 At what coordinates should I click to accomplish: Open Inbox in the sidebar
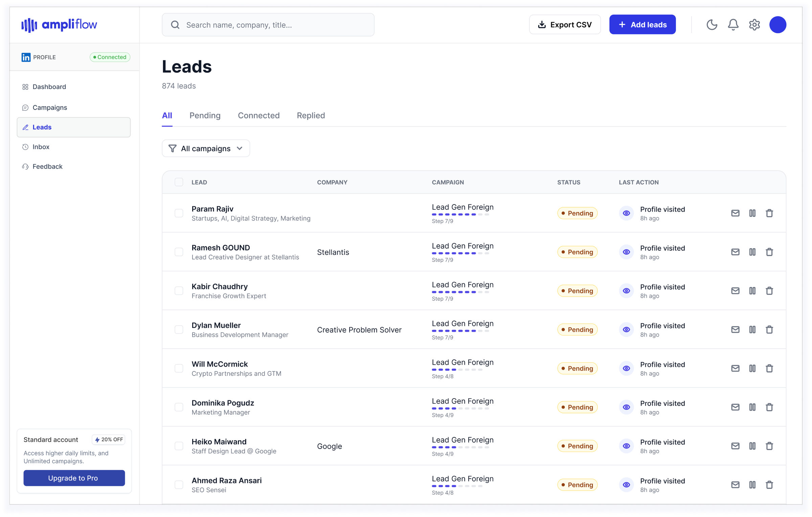(x=74, y=147)
